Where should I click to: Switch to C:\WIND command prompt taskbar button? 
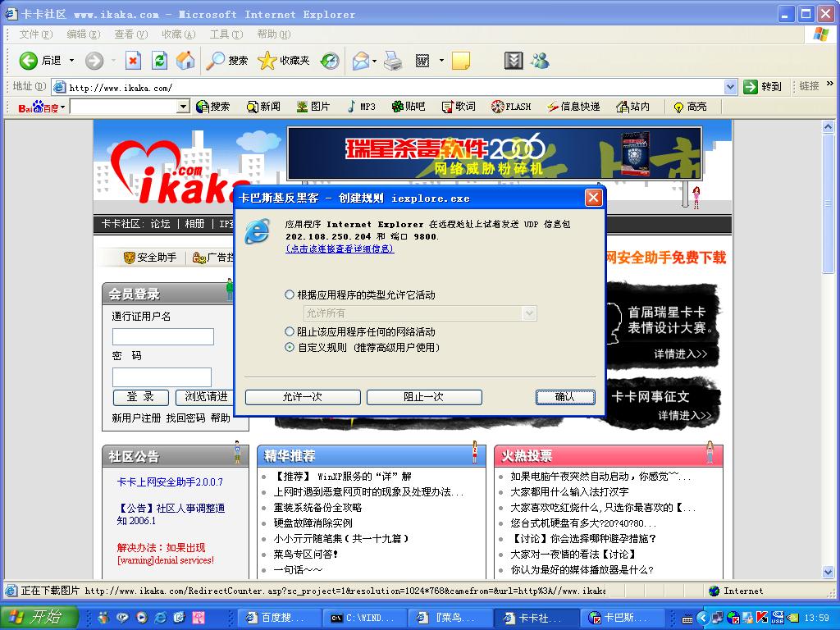[x=363, y=618]
